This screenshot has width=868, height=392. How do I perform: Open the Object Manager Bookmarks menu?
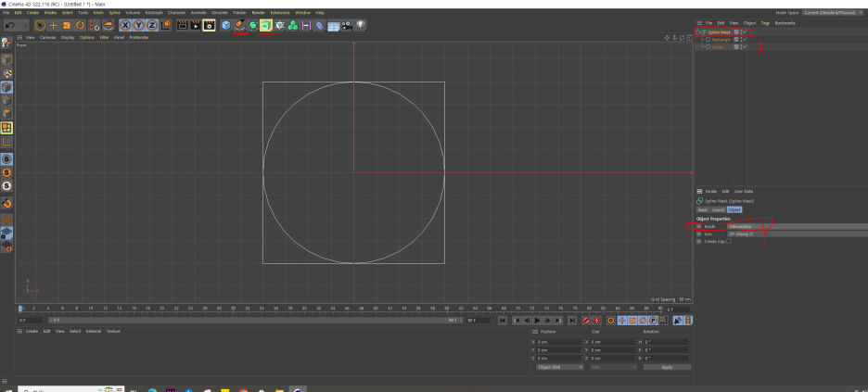785,23
